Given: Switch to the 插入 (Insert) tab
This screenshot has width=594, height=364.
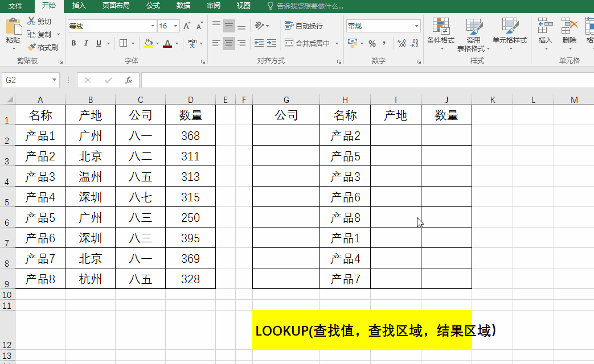Looking at the screenshot, I should [x=79, y=6].
